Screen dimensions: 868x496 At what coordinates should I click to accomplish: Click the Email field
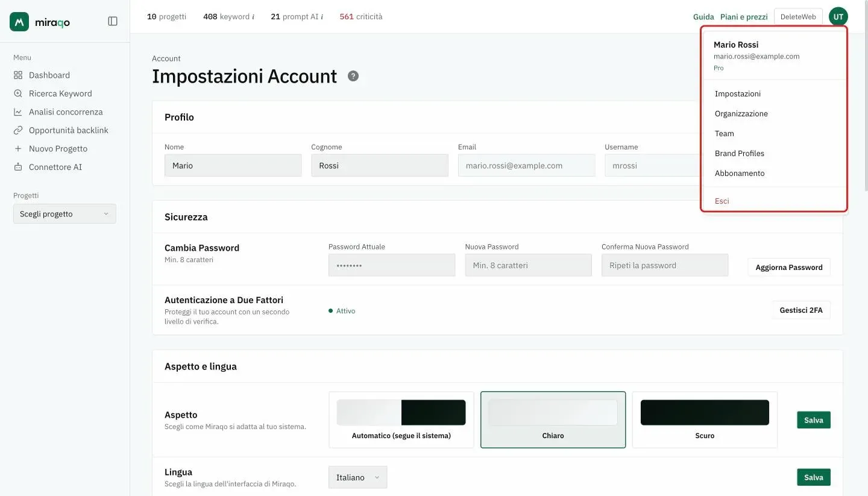tap(526, 166)
